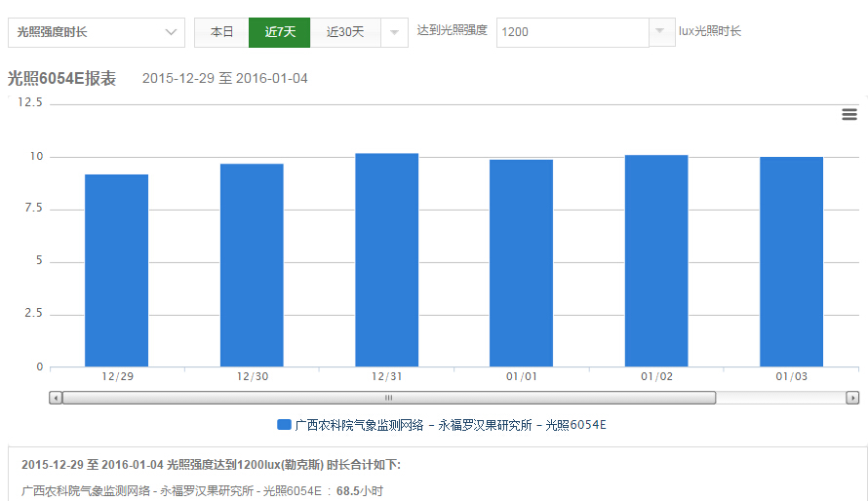Select the 本日 time range
The width and height of the screenshot is (868, 501).
[221, 32]
